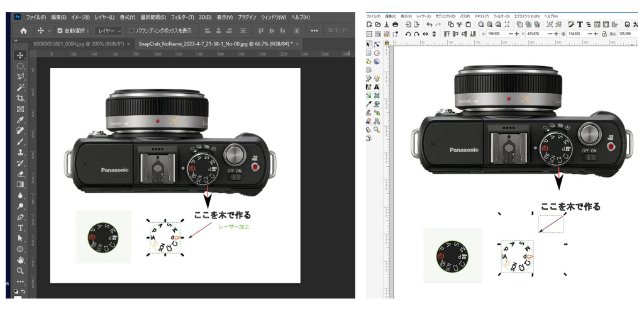Open Photoshop フィルター(T) menu
The width and height of the screenshot is (644, 311).
tap(183, 17)
